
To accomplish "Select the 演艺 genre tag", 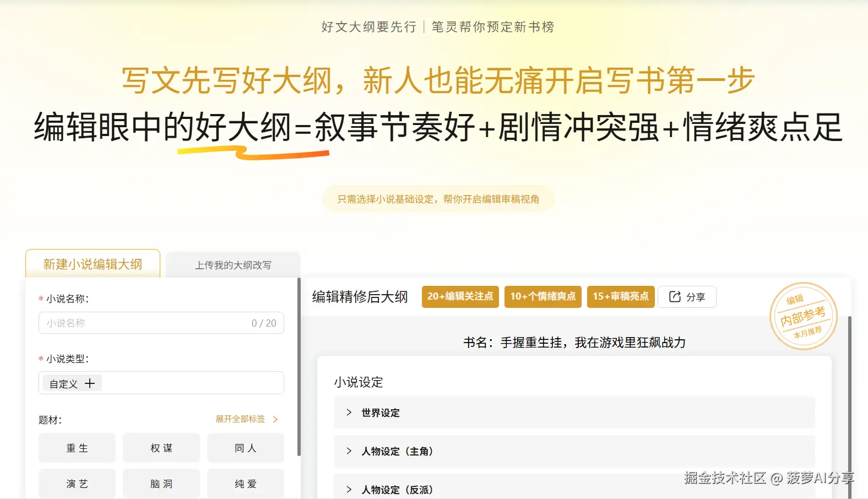I will [x=77, y=484].
